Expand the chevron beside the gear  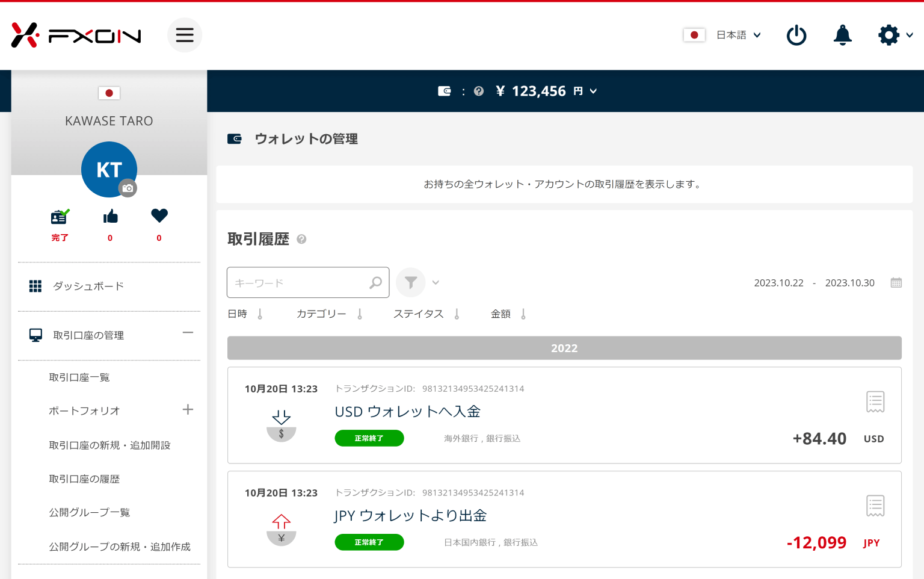(x=910, y=35)
